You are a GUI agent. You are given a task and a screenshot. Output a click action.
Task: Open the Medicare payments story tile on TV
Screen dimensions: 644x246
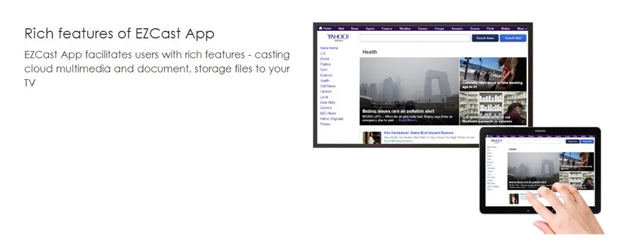[493, 109]
